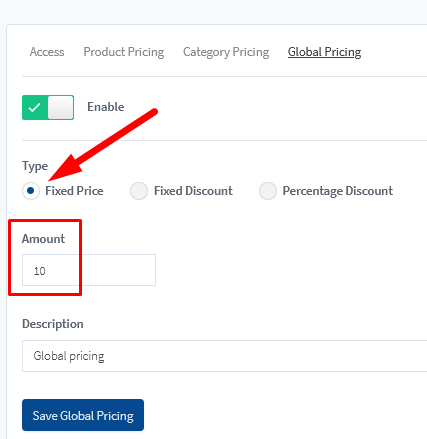Viewport: 427px width, 439px height.
Task: Choose the Fixed Discount radio button
Action: pyautogui.click(x=139, y=191)
